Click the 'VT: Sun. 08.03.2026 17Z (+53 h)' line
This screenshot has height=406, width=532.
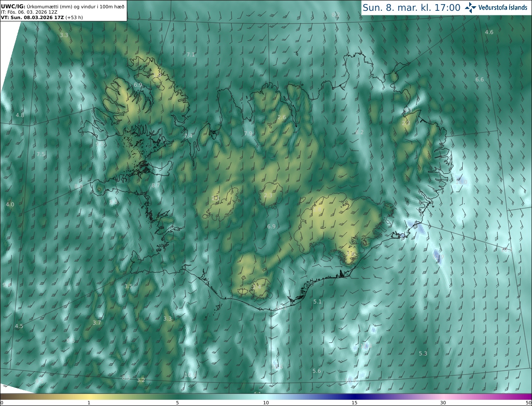(42, 17)
